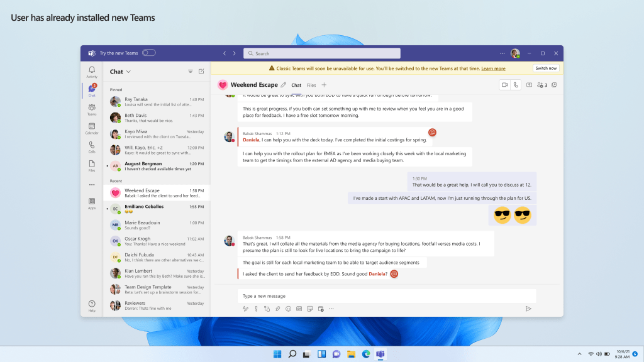The width and height of the screenshot is (644, 362).
Task: Open the three-dot menu in the title bar
Action: pos(502,53)
